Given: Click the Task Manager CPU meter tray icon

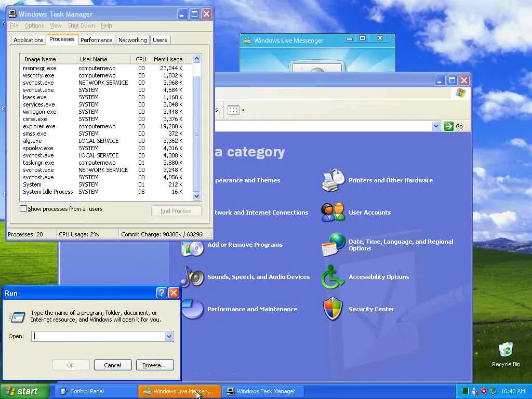Looking at the screenshot, I should [x=465, y=391].
